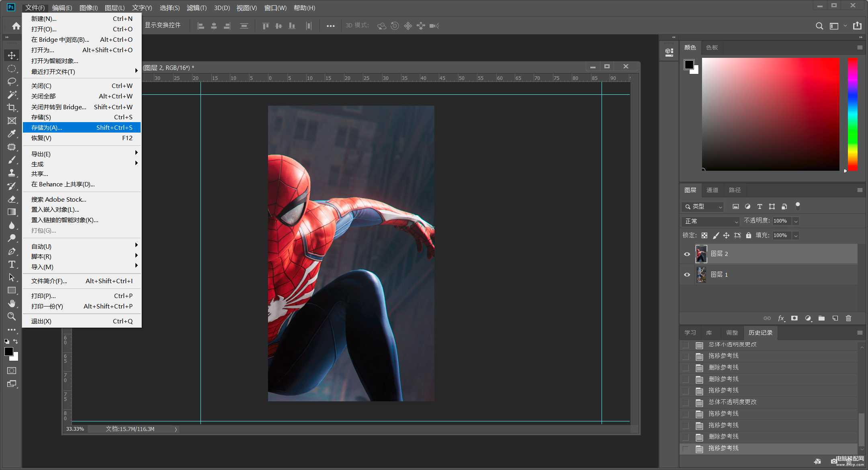868x470 pixels.
Task: Select the Elliptical Marquee tool
Action: pos(12,69)
